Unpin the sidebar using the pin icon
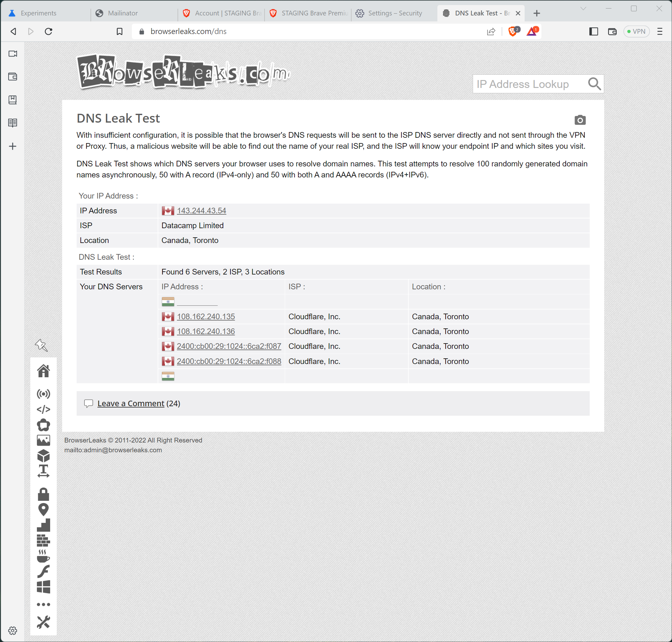Viewport: 672px width, 642px height. point(41,346)
